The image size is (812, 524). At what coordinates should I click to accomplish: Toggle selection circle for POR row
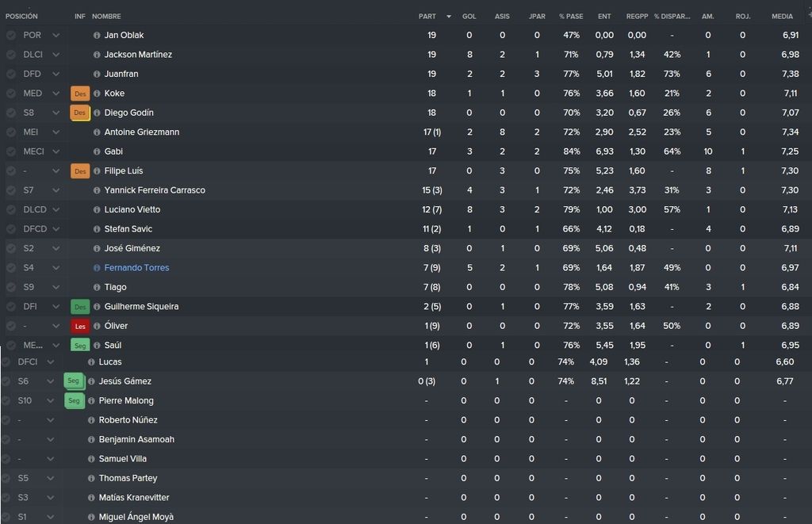point(11,35)
